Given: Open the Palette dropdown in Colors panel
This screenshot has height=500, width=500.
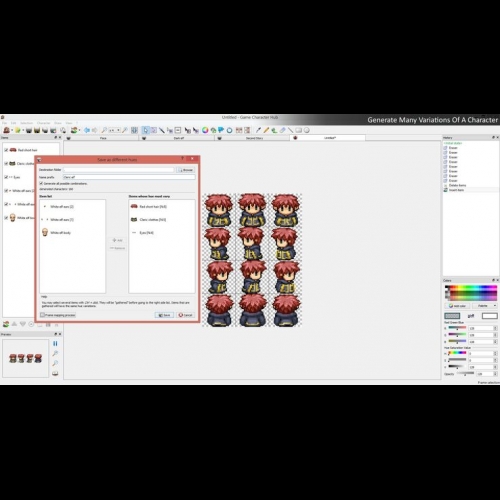Looking at the screenshot, I should tap(485, 306).
